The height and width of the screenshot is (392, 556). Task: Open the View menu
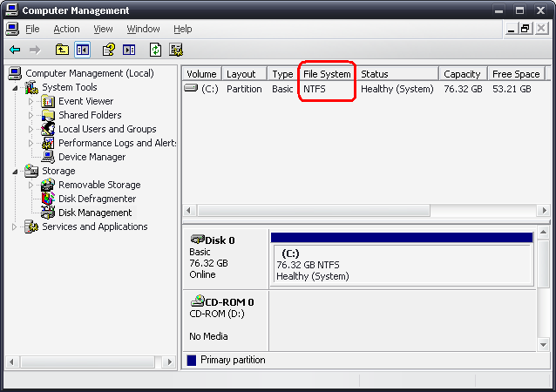coord(104,29)
